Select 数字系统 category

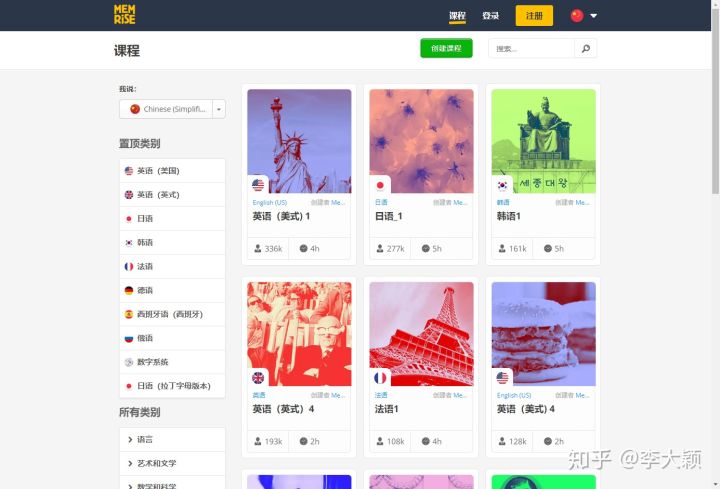tap(172, 362)
